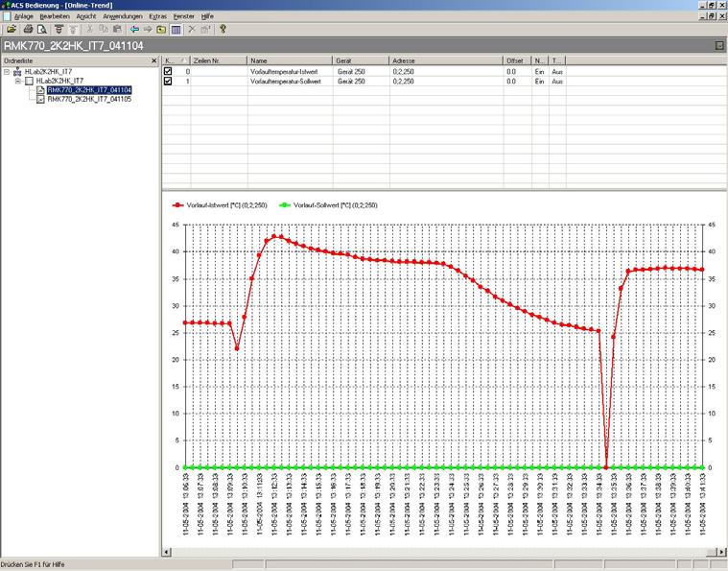The width and height of the screenshot is (728, 571).
Task: Click the chart scrollbar right arrow
Action: tap(722, 552)
